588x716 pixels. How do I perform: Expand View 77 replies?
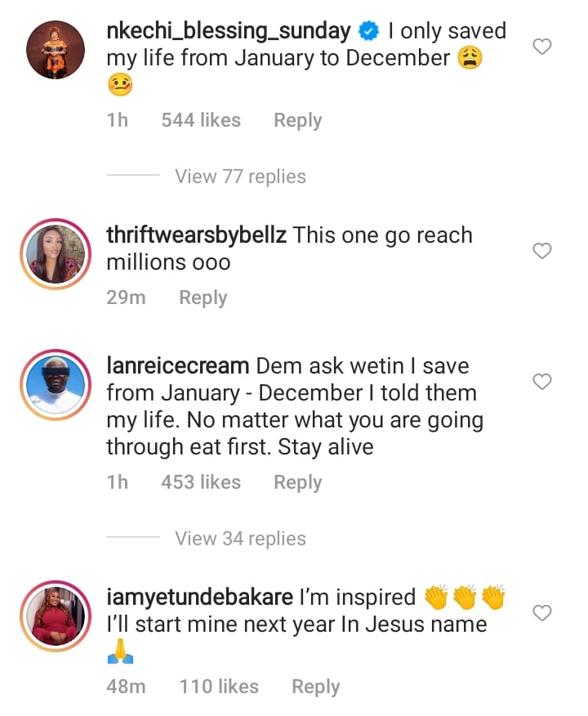pyautogui.click(x=240, y=177)
